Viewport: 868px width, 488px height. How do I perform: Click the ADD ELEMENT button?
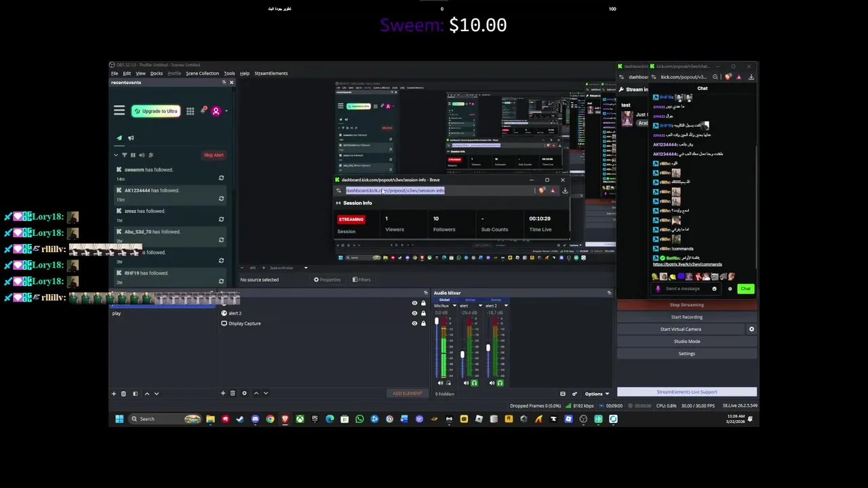(x=407, y=393)
